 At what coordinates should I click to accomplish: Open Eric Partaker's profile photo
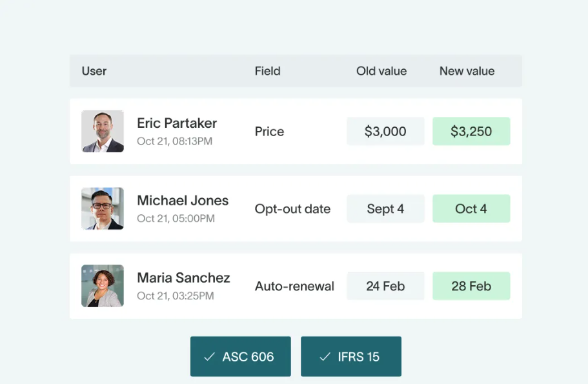tap(102, 131)
